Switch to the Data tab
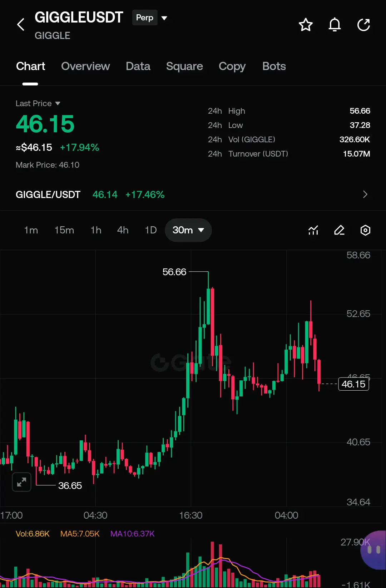Image resolution: width=386 pixels, height=588 pixels. point(138,66)
